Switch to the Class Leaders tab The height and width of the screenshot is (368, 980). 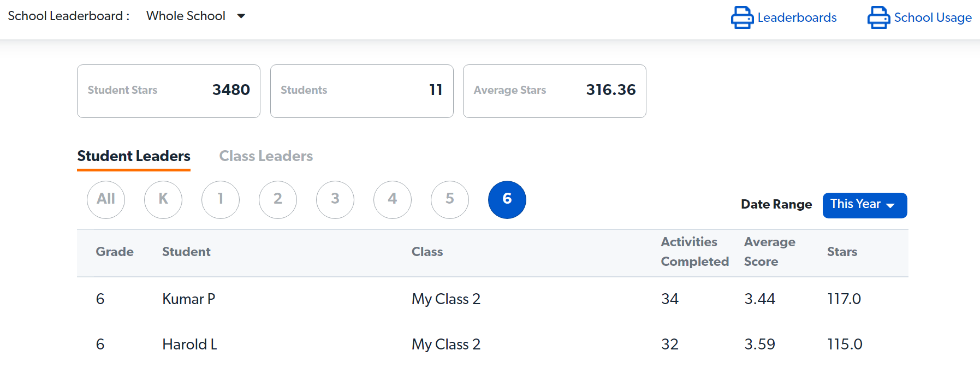pos(266,156)
